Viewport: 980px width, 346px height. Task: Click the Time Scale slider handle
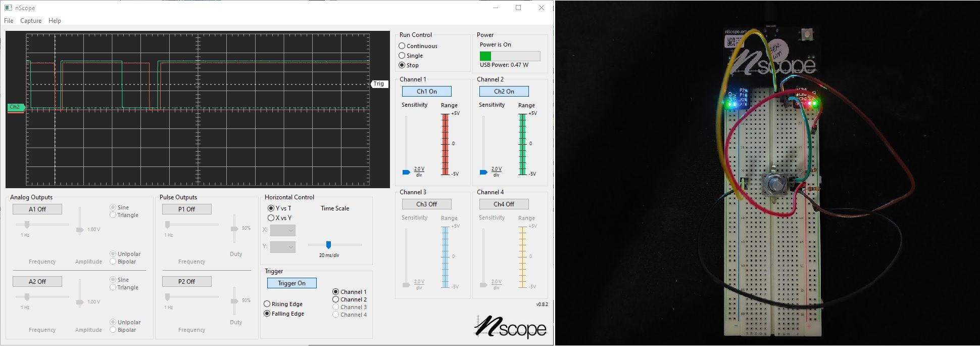click(328, 245)
